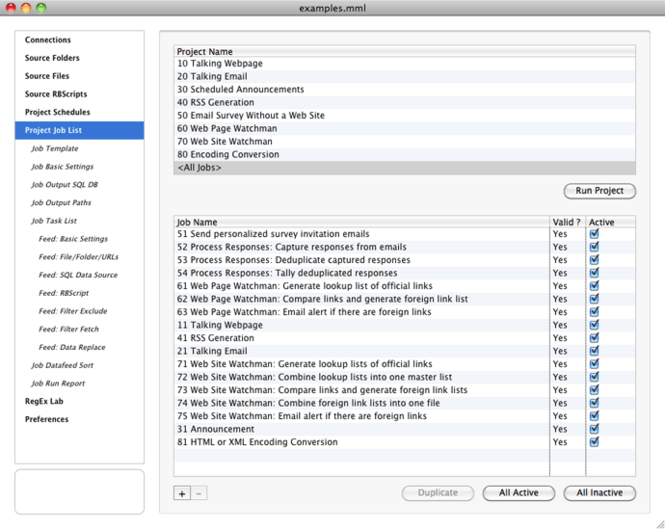Select job 62 Compare links and generate foreign link list
Viewport: 665px width, 529px height.
(x=405, y=299)
